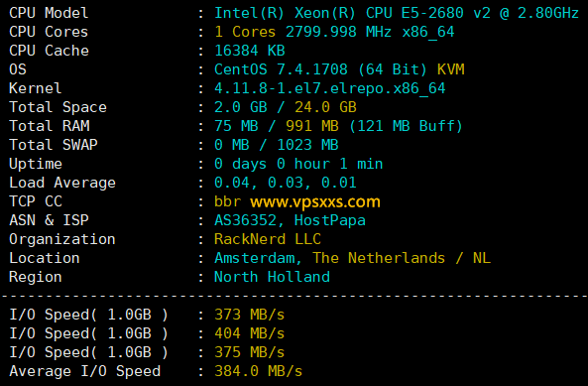Select the 'Average I/O Speed' label

[x=84, y=371]
